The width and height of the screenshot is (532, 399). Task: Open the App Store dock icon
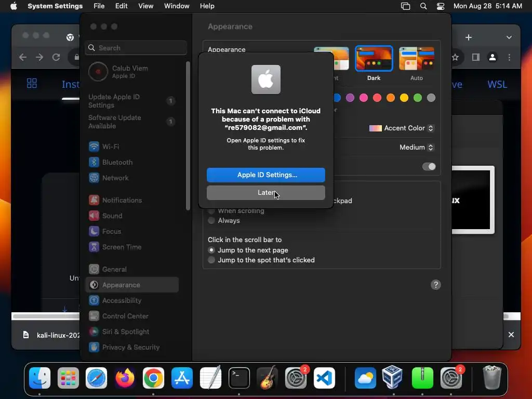point(182,378)
